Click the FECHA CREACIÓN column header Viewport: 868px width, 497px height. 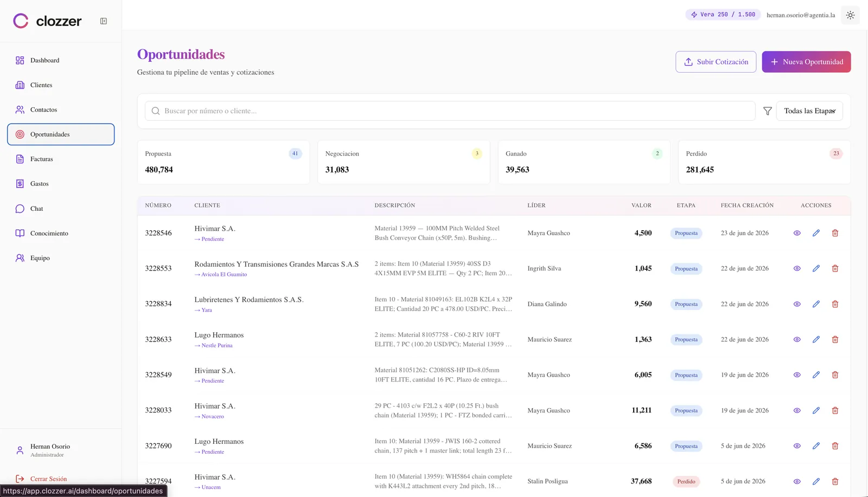[747, 205]
